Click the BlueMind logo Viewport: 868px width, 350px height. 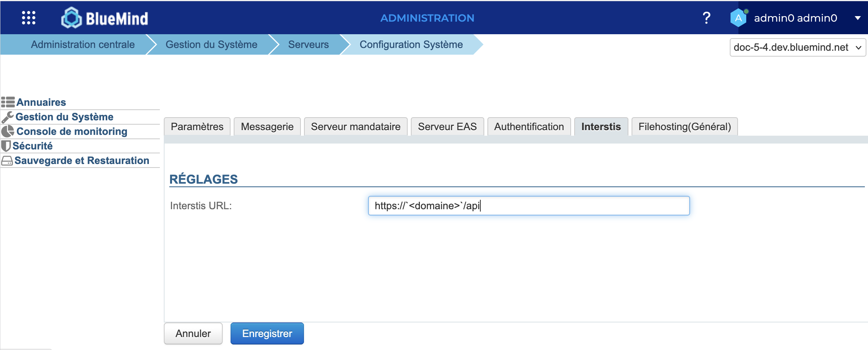pyautogui.click(x=104, y=18)
